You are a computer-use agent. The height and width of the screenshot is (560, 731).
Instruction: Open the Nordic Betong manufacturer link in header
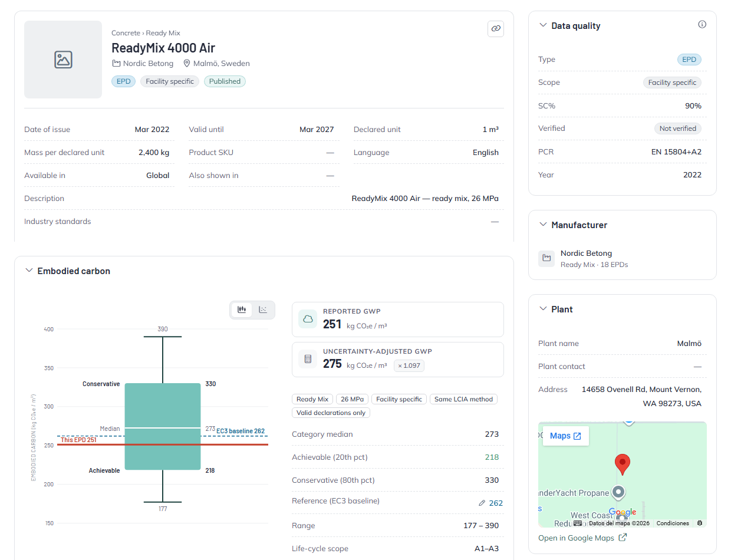148,64
